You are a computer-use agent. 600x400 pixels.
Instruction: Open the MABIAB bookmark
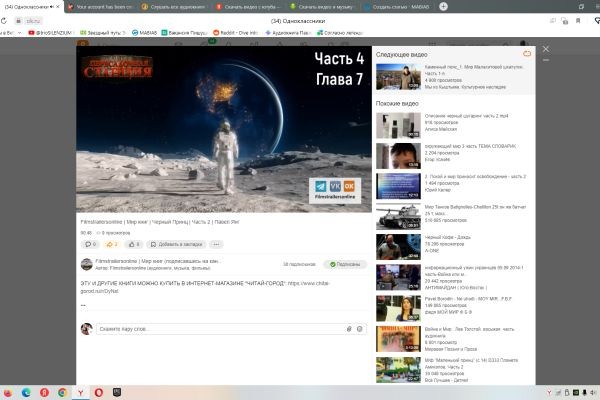click(144, 33)
